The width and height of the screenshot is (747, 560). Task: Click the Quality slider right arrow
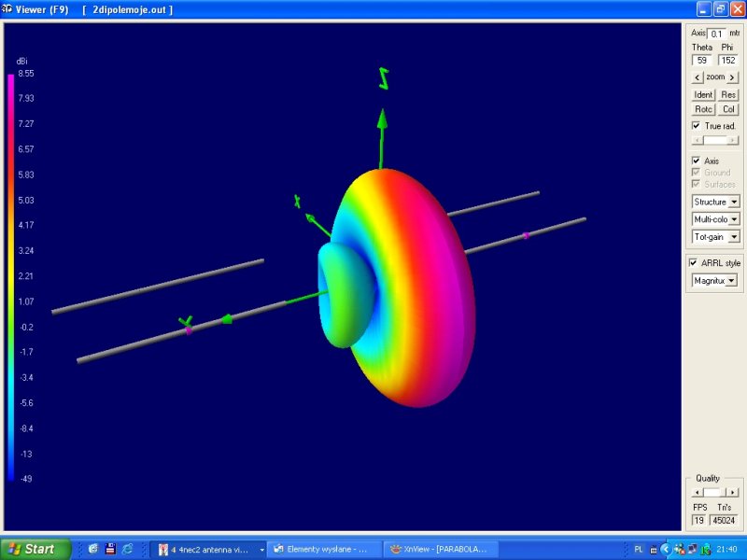[x=732, y=493]
